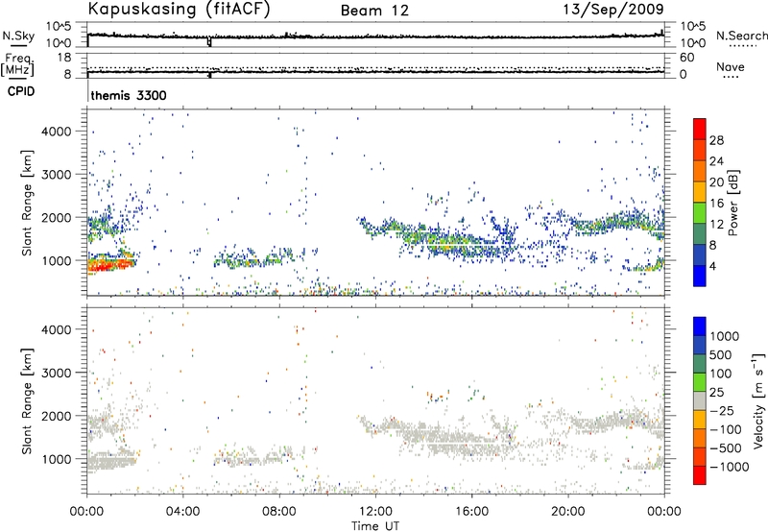
Task: Click the date '13/Sep/2009'
Action: 613,9
